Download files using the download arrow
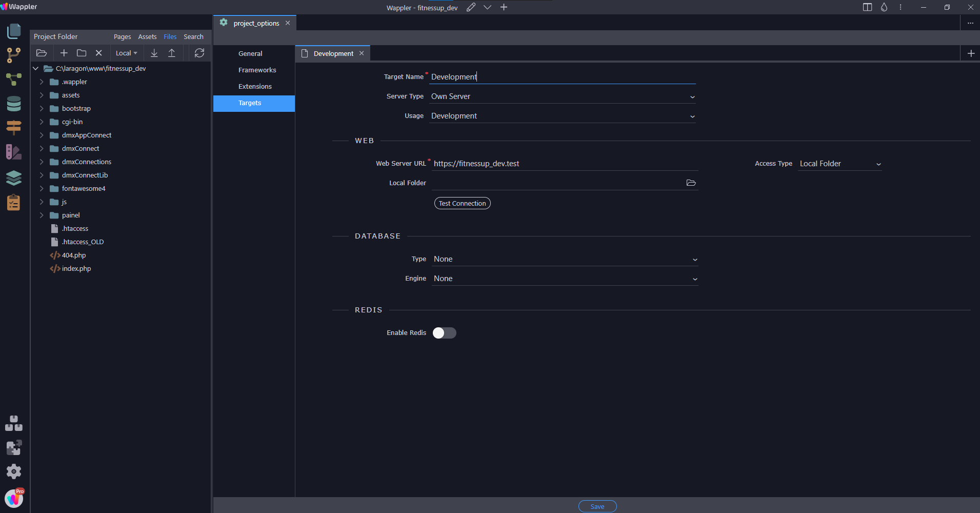Viewport: 980px width, 513px height. point(154,53)
